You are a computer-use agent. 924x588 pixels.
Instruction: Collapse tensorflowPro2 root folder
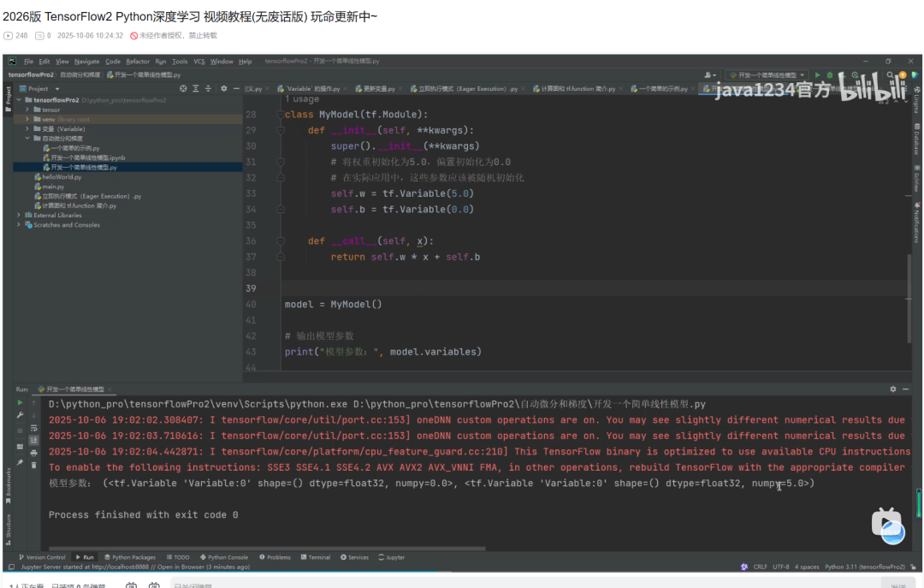pos(20,100)
